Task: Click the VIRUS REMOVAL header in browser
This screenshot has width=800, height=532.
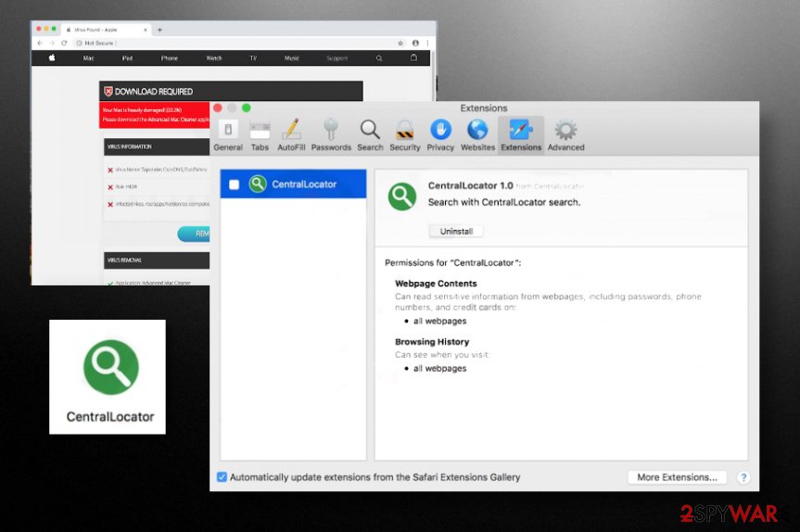Action: [157, 260]
